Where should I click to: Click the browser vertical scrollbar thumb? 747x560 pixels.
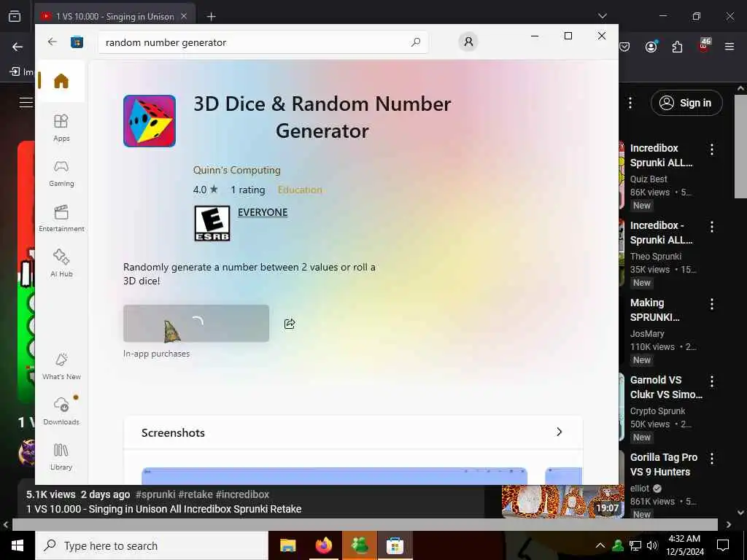coord(741,145)
